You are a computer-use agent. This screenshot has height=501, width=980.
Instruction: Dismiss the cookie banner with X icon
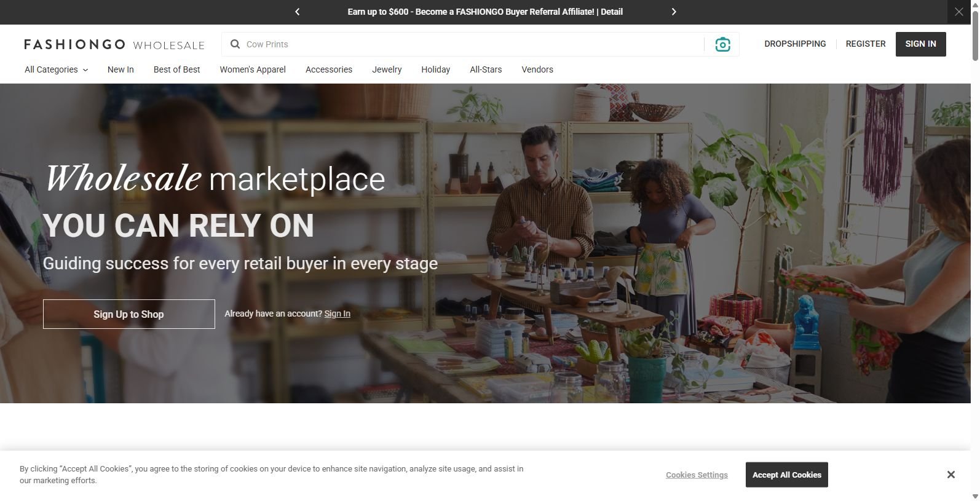[950, 475]
